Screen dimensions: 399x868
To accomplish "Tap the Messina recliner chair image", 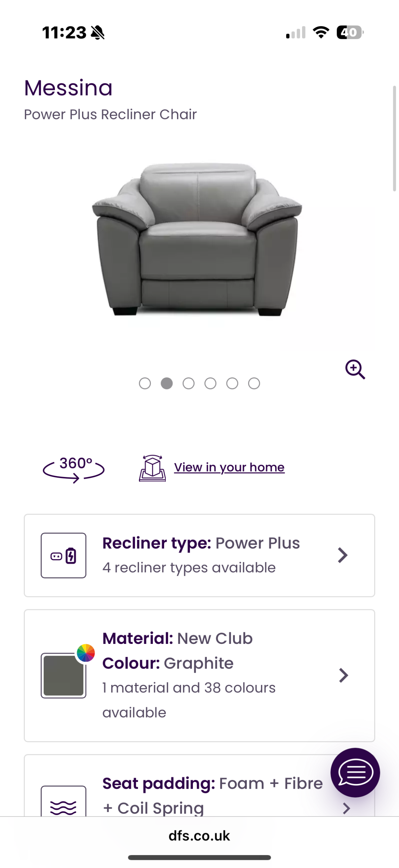I will point(197,239).
